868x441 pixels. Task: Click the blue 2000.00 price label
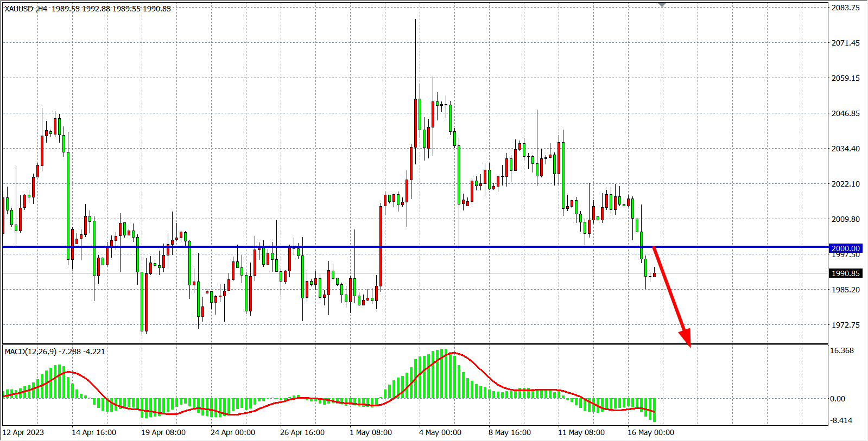[x=845, y=248]
